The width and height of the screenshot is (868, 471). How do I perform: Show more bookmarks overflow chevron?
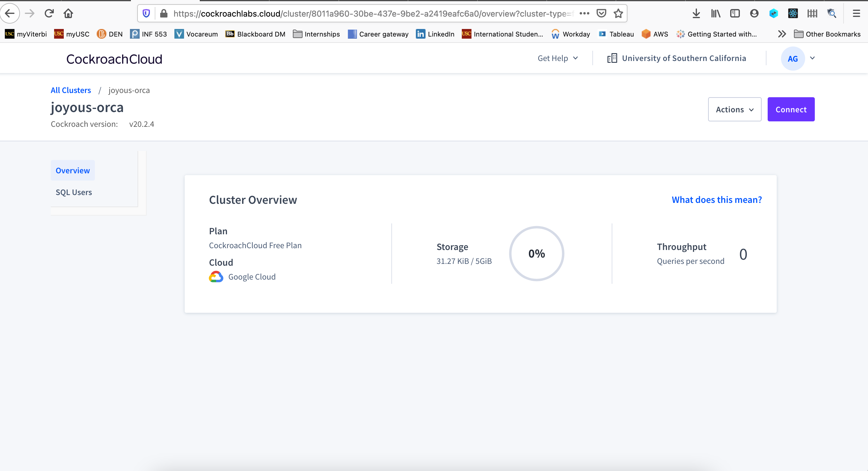coord(782,34)
